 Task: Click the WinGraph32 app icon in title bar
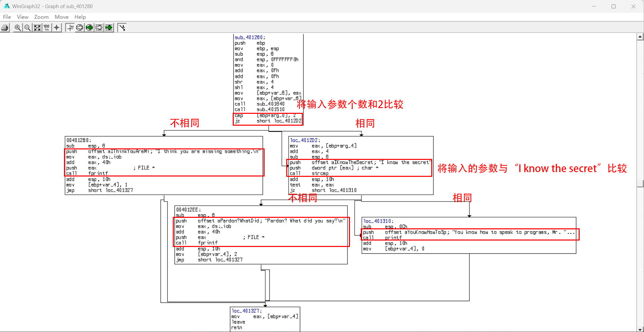6,6
